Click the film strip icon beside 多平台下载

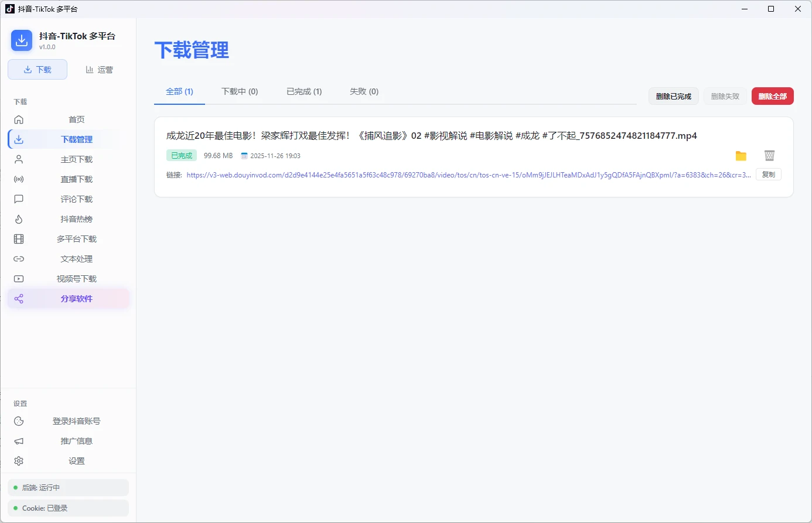pyautogui.click(x=19, y=239)
